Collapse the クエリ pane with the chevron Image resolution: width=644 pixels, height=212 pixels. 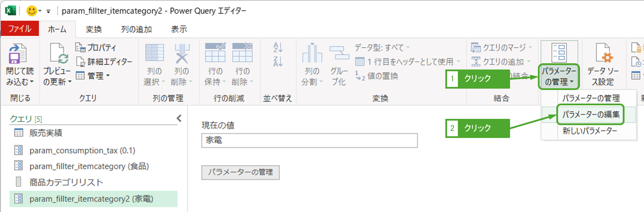coord(179,119)
